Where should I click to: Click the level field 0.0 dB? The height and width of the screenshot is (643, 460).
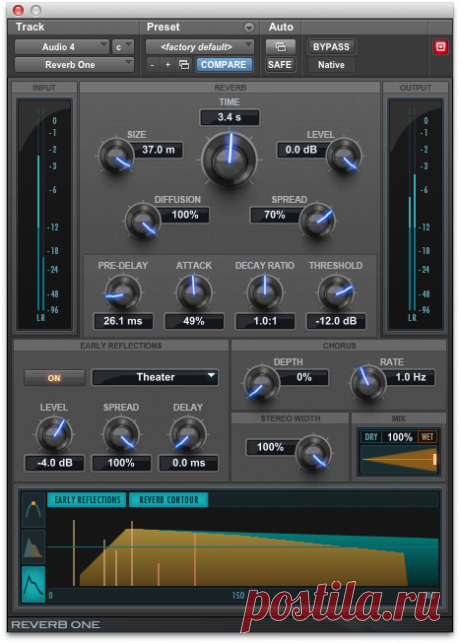(x=303, y=150)
